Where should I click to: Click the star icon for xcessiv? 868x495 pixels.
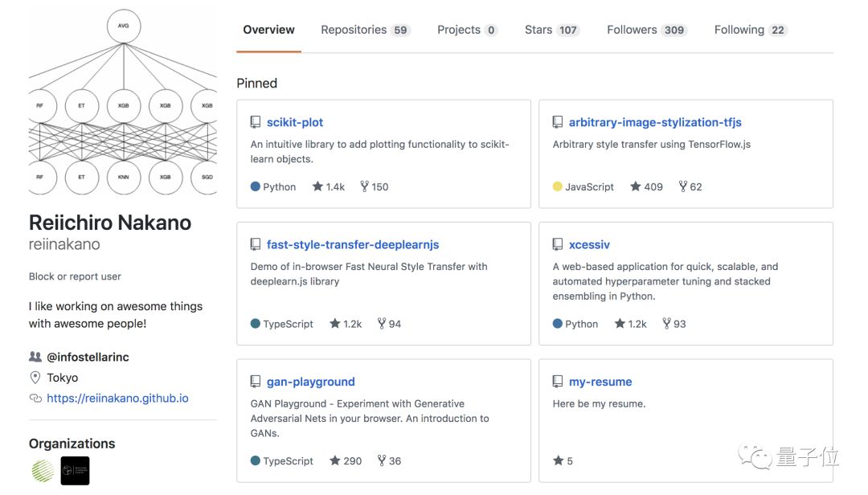(x=620, y=323)
